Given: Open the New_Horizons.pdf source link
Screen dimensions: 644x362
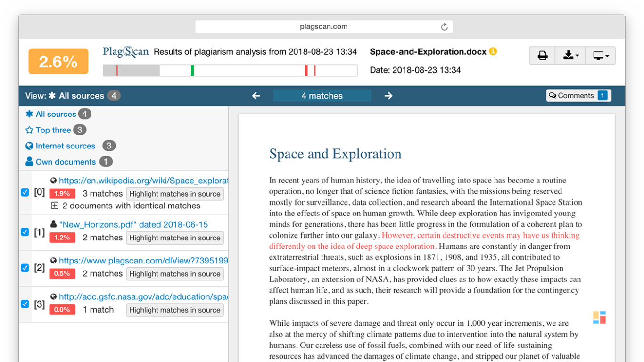Looking at the screenshot, I should (x=133, y=225).
